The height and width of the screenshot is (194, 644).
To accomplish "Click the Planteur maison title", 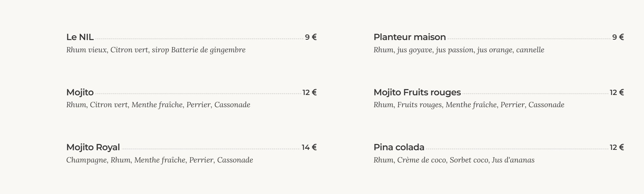I will pos(410,37).
